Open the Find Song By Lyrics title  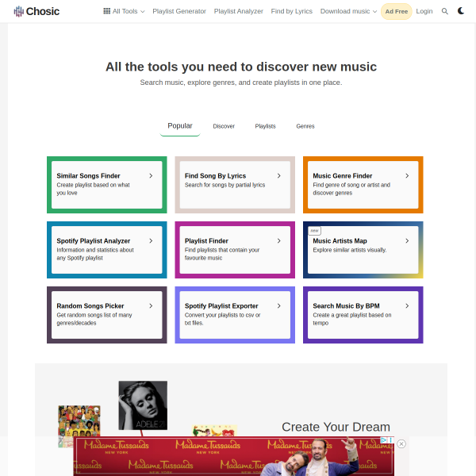(x=215, y=176)
